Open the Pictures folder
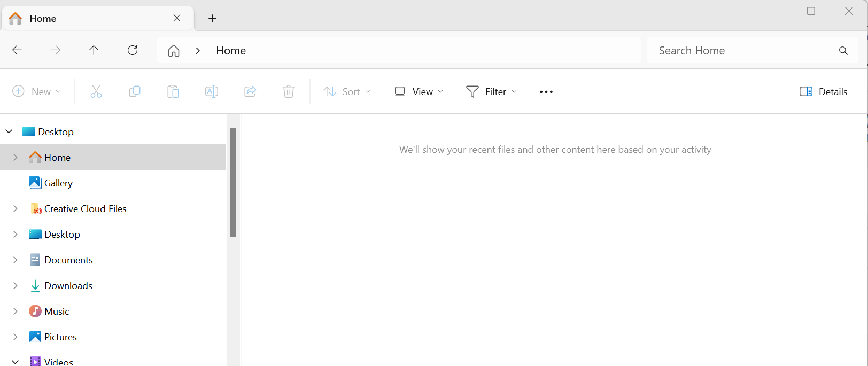Screen dimensions: 868x366 pos(60,337)
